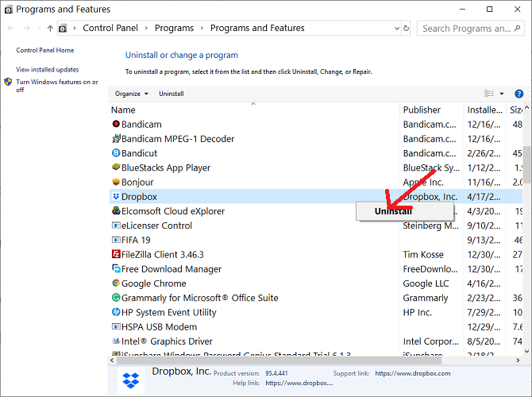Click the shield icon for Windows features
The image size is (532, 397).
point(8,82)
